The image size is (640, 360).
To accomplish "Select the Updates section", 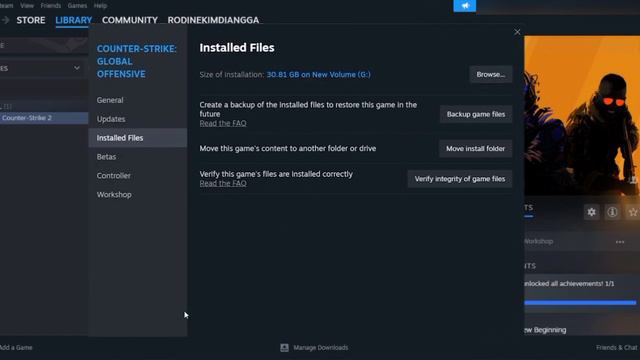I will pyautogui.click(x=138, y=119).
